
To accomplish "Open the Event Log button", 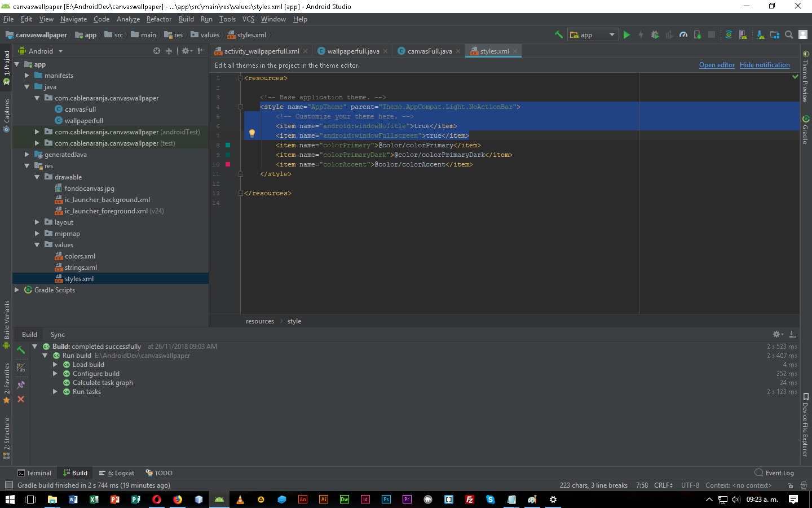I will [774, 473].
